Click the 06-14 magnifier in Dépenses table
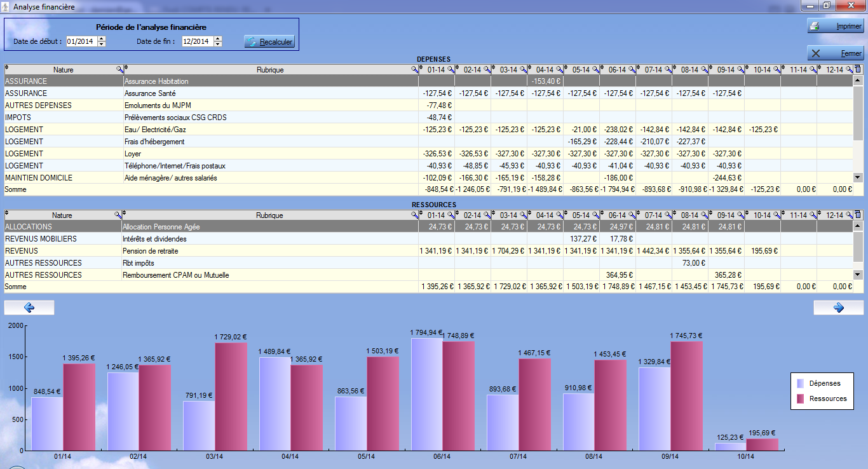Viewport: 868px width, 469px height. 632,69
